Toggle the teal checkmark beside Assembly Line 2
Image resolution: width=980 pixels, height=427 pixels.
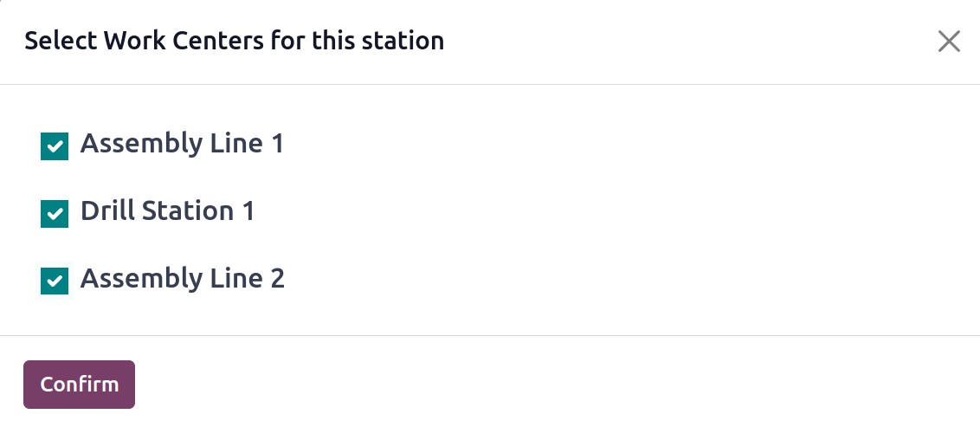(55, 281)
